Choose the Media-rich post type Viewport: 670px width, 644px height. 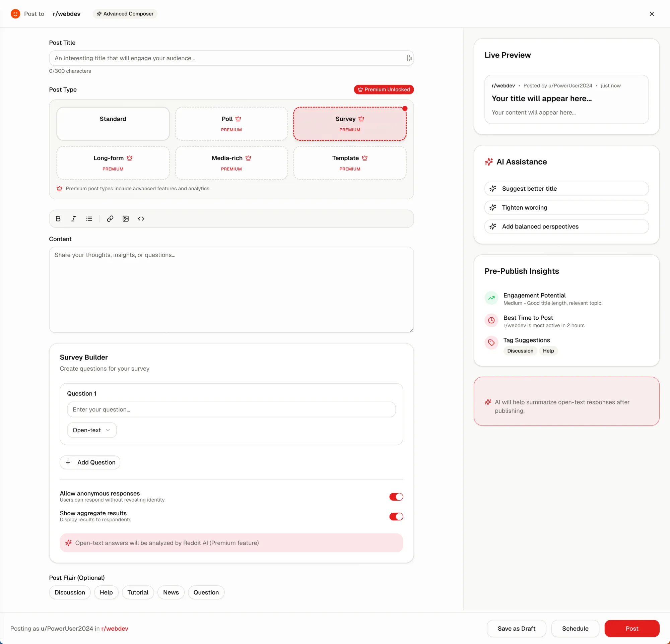click(231, 163)
